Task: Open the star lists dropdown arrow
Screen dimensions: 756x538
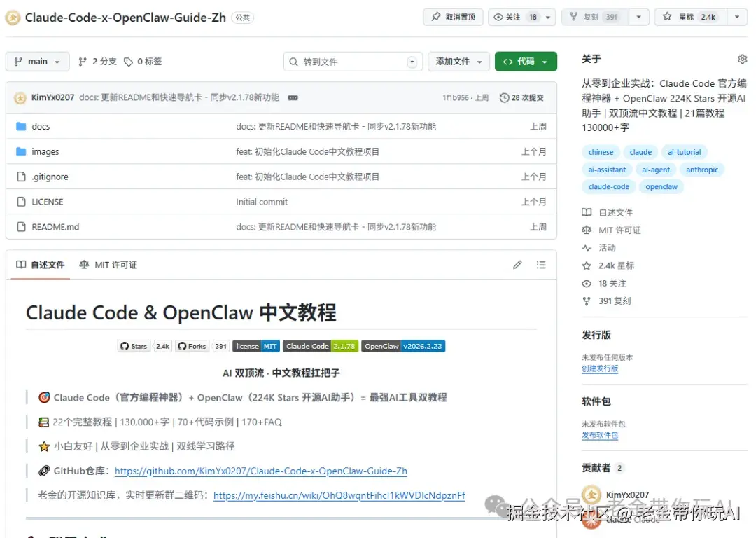Action: [x=737, y=17]
